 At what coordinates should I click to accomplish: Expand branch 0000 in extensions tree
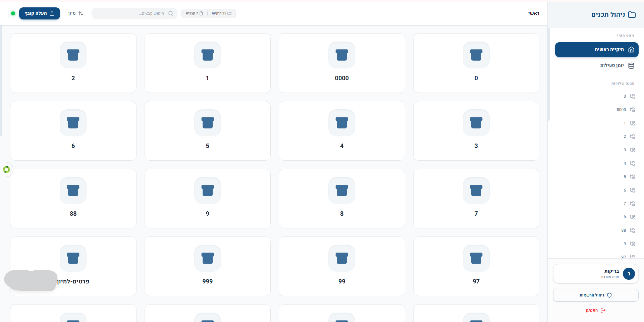(x=632, y=110)
